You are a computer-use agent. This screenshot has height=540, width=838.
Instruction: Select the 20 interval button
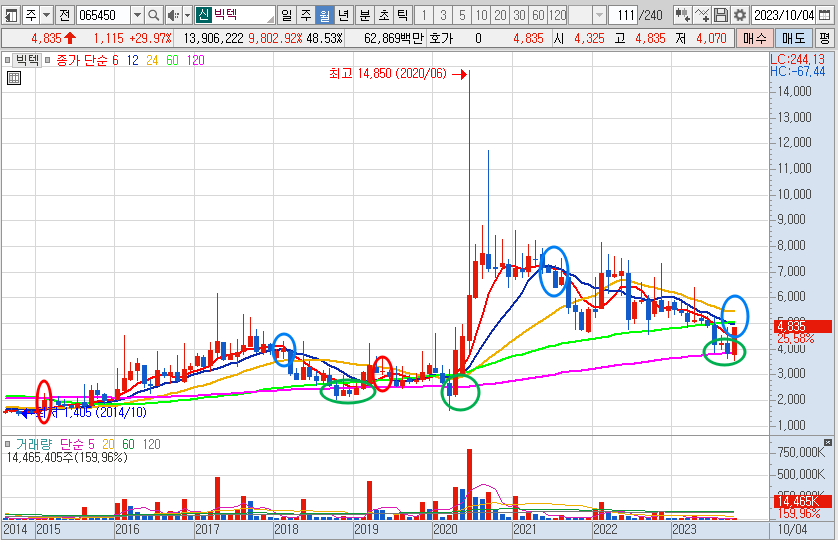500,15
